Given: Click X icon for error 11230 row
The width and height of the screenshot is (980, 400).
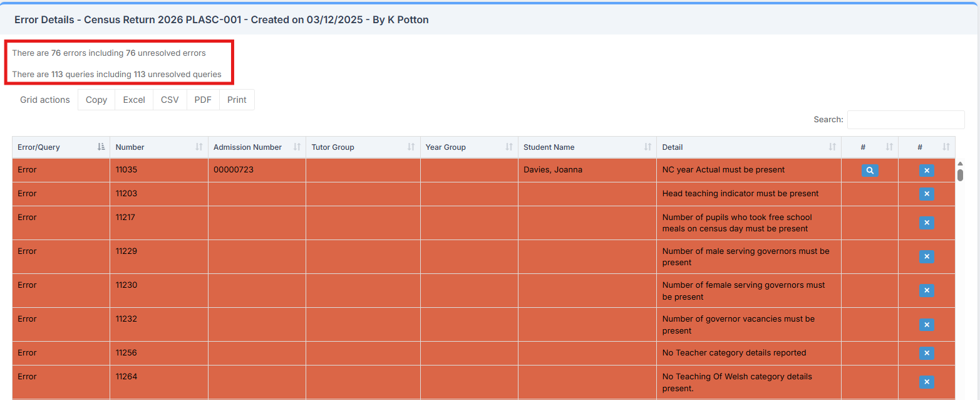Looking at the screenshot, I should tap(926, 291).
